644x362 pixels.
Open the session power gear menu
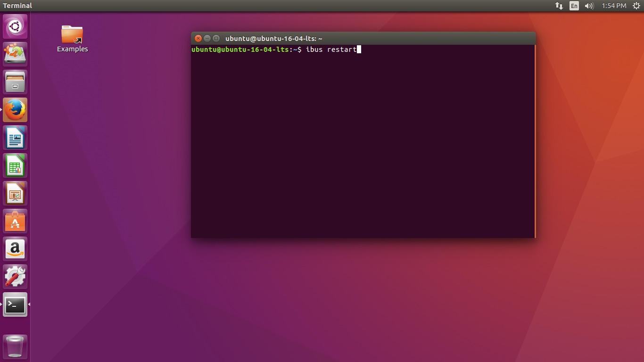[636, 6]
